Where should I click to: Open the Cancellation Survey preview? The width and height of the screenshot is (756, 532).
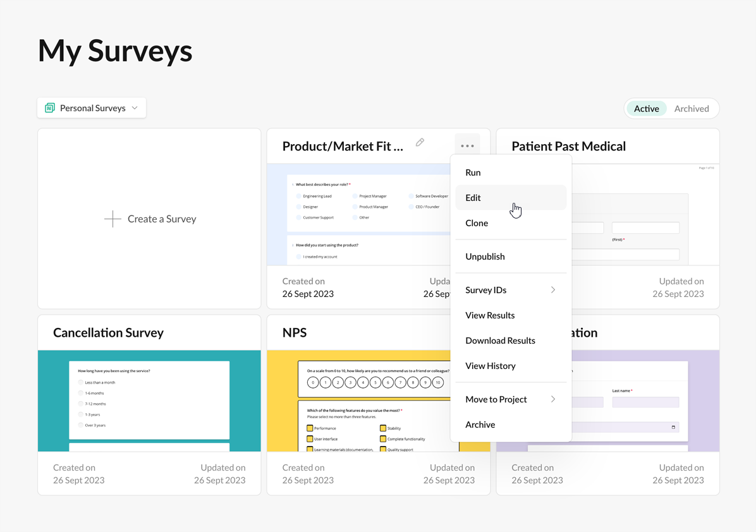point(149,401)
